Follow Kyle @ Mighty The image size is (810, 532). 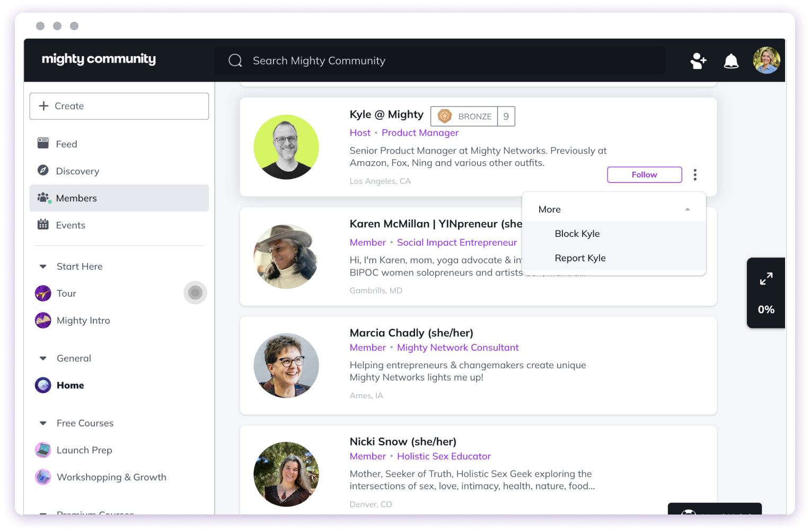(644, 174)
